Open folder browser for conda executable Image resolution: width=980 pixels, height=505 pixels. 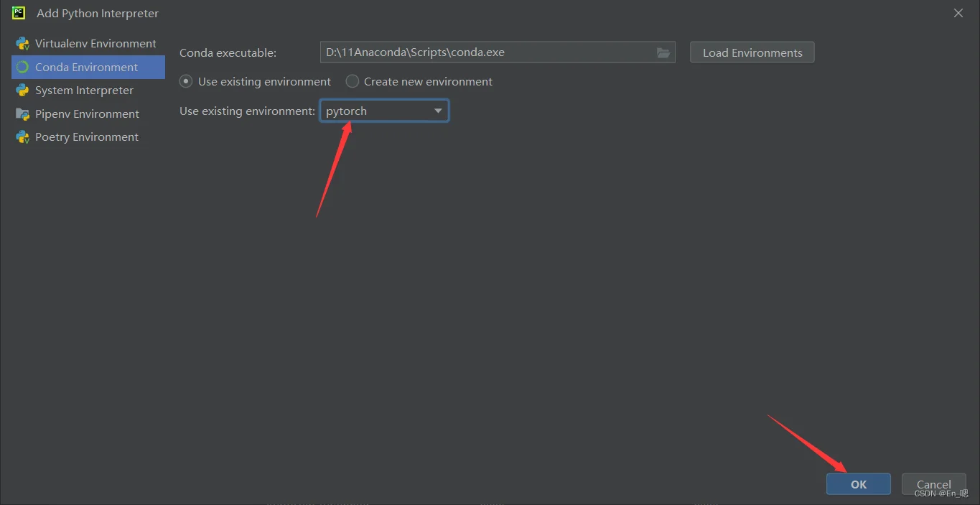pyautogui.click(x=663, y=52)
